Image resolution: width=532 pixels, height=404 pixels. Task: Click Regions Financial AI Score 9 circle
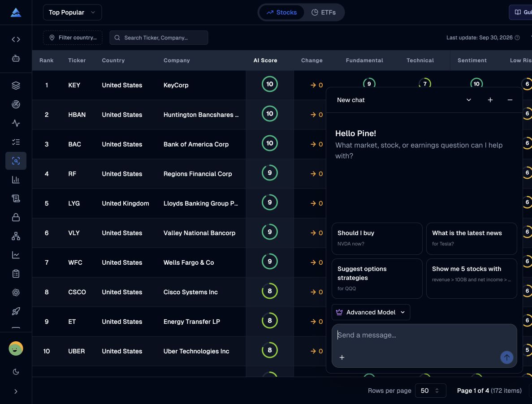(x=270, y=172)
